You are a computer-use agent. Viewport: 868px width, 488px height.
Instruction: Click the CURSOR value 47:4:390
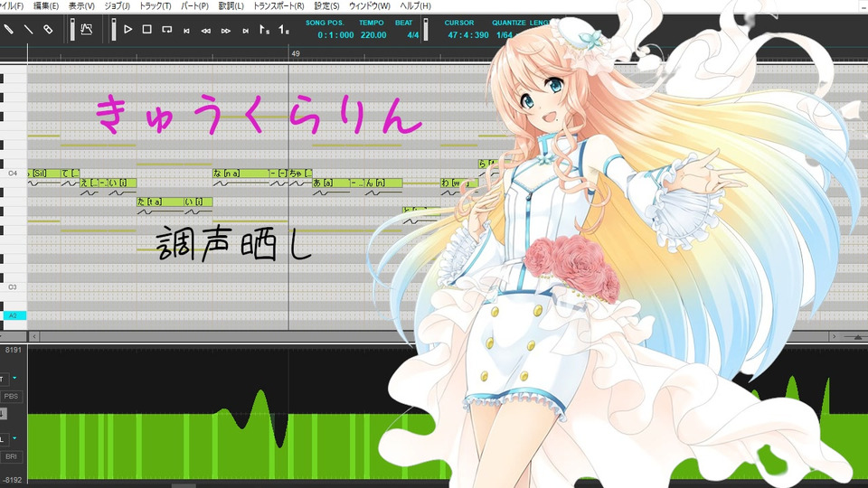point(468,35)
